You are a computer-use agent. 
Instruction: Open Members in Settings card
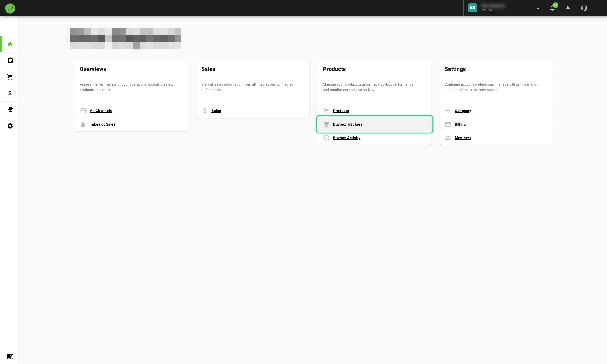pyautogui.click(x=463, y=138)
